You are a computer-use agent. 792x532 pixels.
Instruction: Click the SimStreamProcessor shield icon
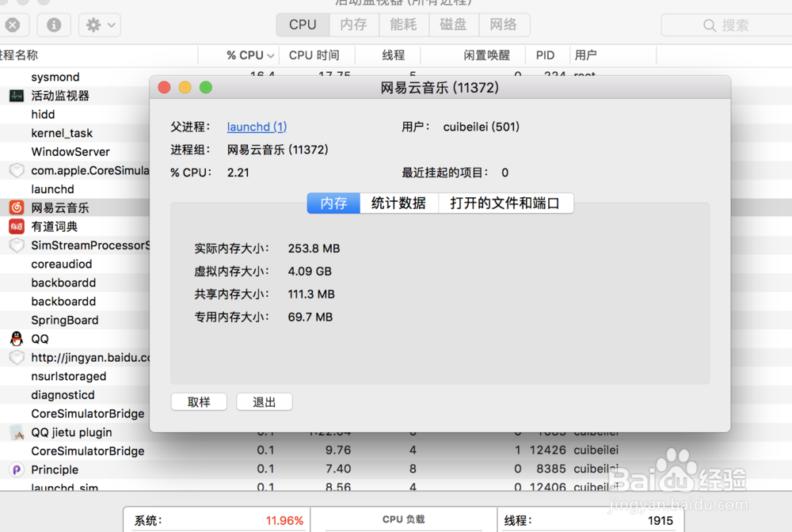click(17, 245)
